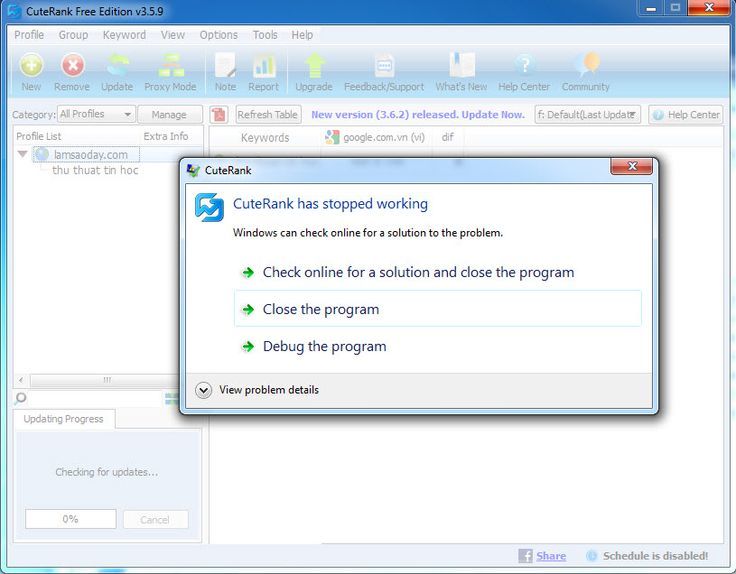Click the globe icon beside lamsaoday.com
736x574 pixels.
click(x=42, y=154)
